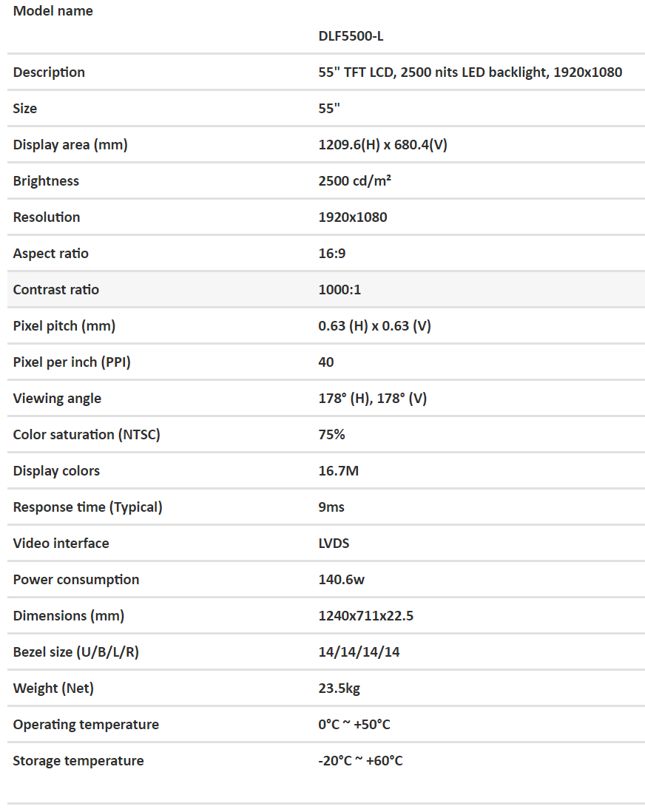This screenshot has width=645, height=812.
Task: Click the LVDS video interface value
Action: pos(334,543)
